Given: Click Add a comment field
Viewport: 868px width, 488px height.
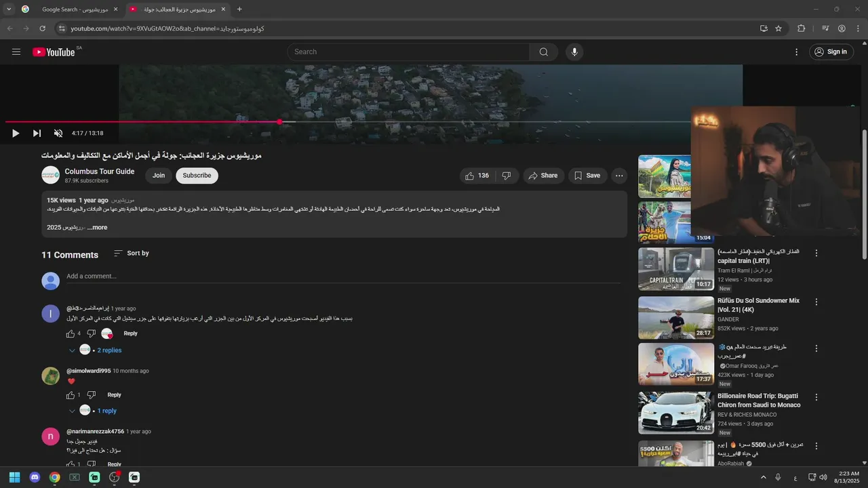Looking at the screenshot, I should point(343,277).
